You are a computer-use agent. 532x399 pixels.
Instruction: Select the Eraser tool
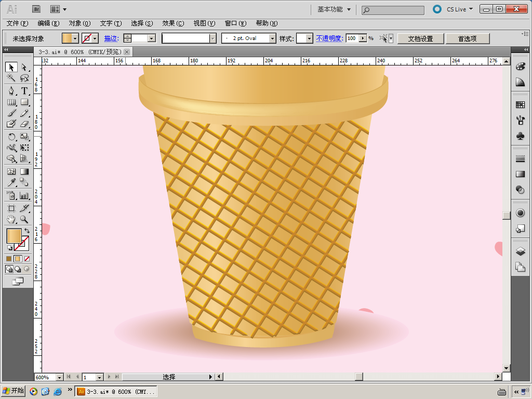click(x=24, y=124)
